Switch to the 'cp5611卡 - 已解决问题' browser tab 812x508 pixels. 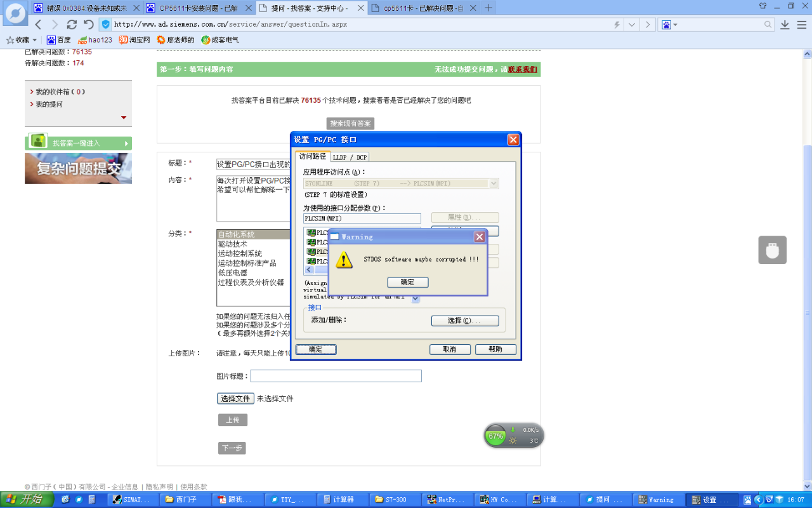click(x=424, y=8)
